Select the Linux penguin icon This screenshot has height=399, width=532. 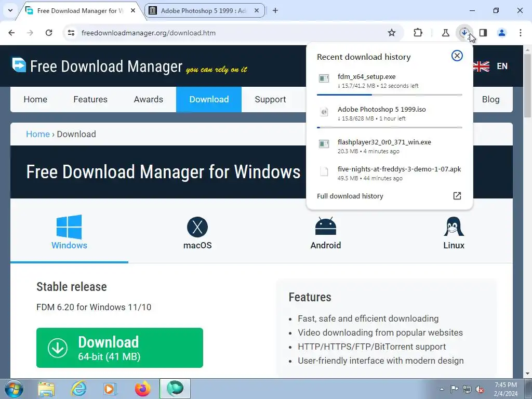pyautogui.click(x=454, y=227)
